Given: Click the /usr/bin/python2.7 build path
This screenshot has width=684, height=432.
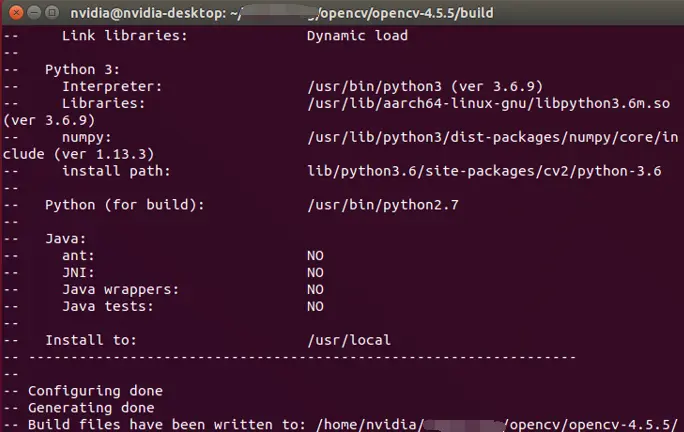Looking at the screenshot, I should click(x=383, y=205).
